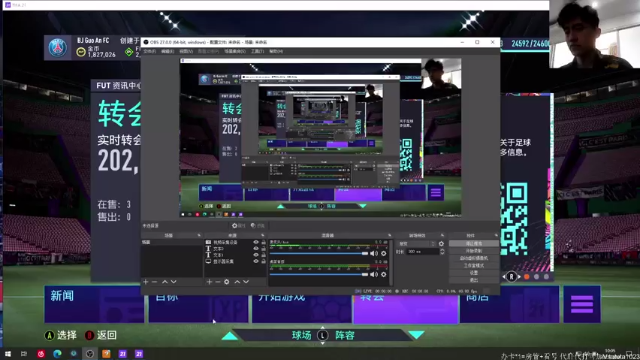The width and height of the screenshot is (640, 360).
Task: Undock the audio mixer panel via header icon
Action: 389,236
